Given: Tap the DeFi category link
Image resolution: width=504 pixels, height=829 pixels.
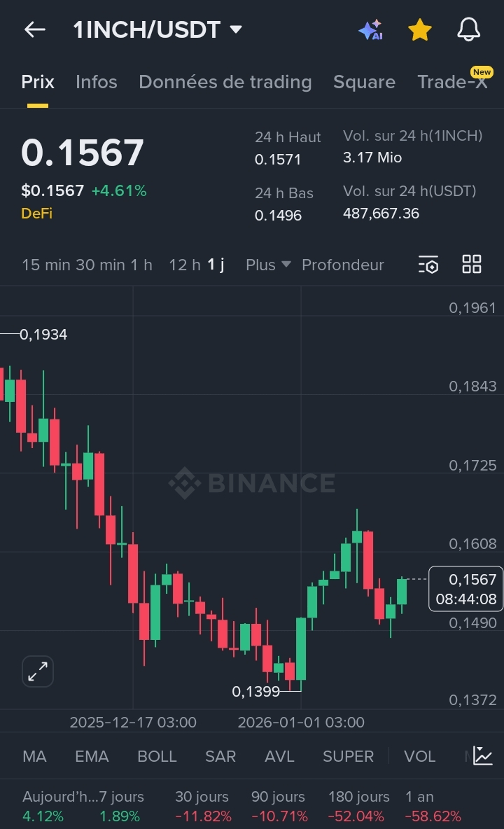Looking at the screenshot, I should [36, 213].
